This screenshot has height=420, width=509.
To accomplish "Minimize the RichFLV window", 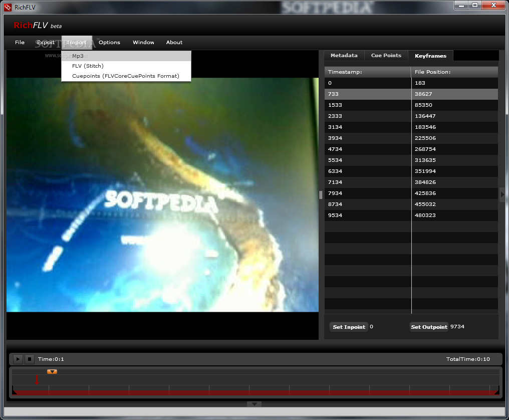I will tap(461, 6).
